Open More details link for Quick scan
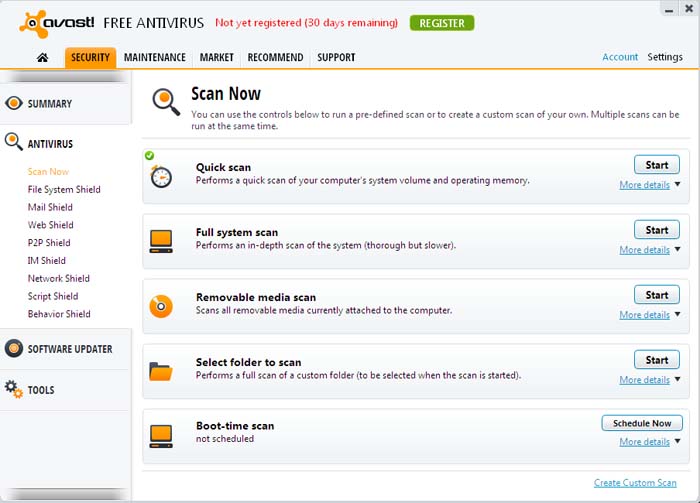 coord(644,185)
